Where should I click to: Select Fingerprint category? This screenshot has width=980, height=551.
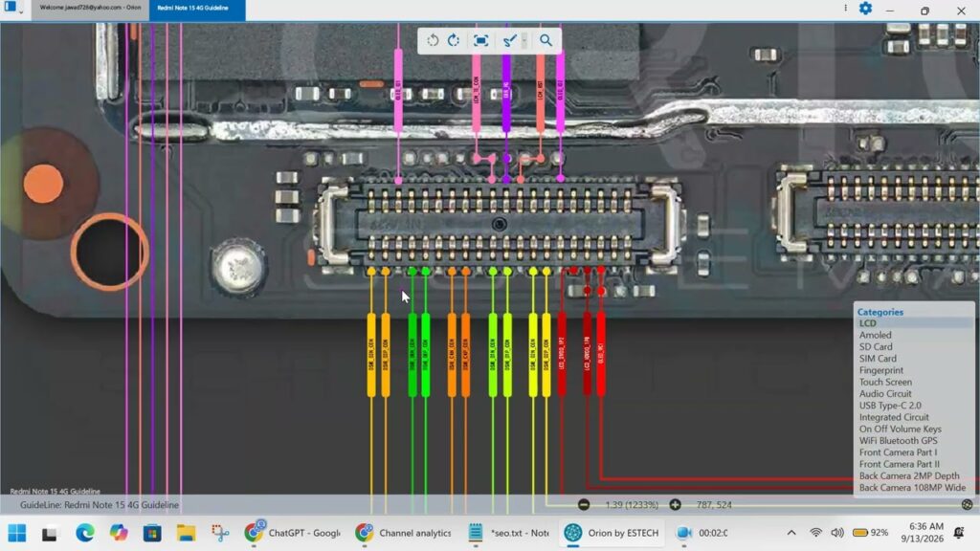point(881,370)
